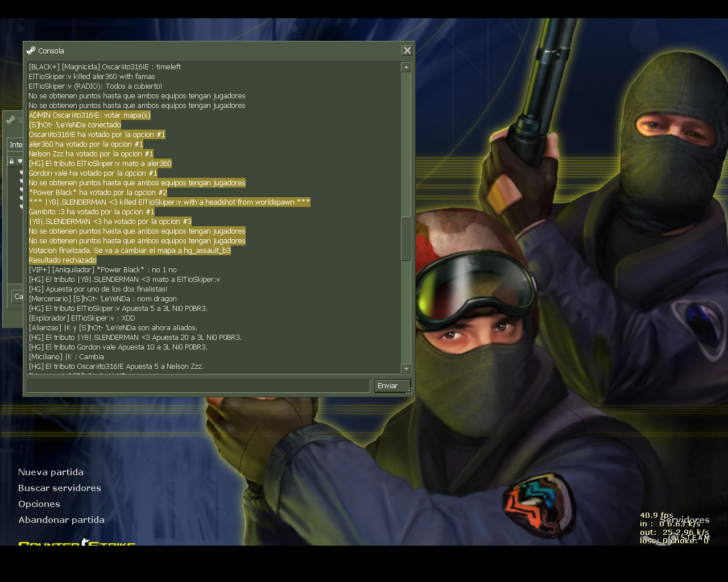
Task: Click the Servidores link at bottom right
Action: click(x=685, y=520)
